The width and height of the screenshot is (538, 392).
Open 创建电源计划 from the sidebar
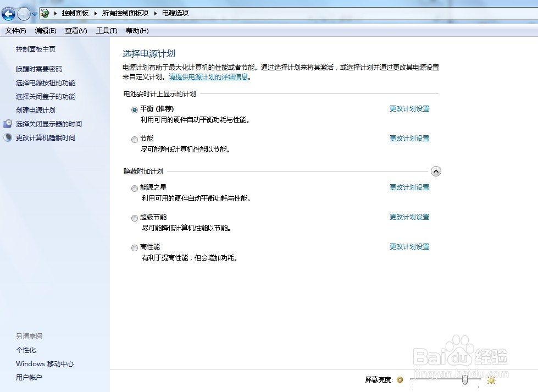(x=35, y=110)
